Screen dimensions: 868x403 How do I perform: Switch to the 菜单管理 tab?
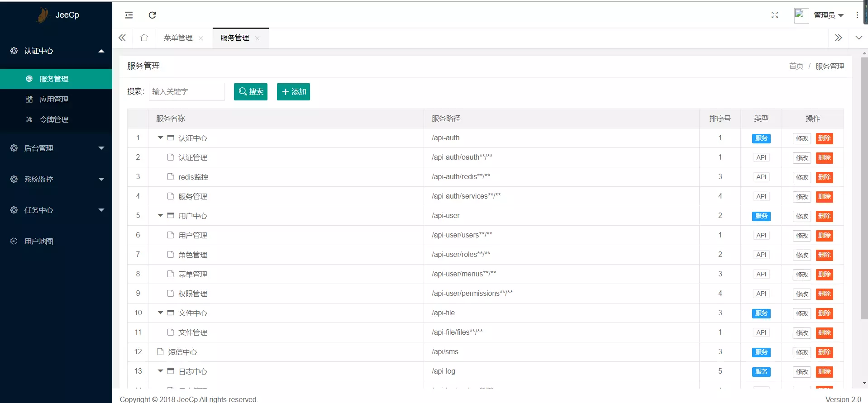coord(178,38)
